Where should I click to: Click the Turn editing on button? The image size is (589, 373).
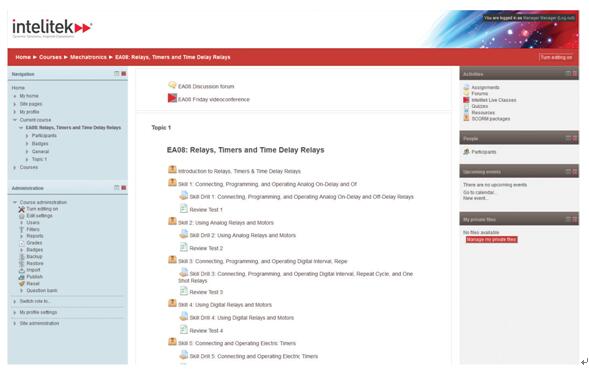click(556, 57)
